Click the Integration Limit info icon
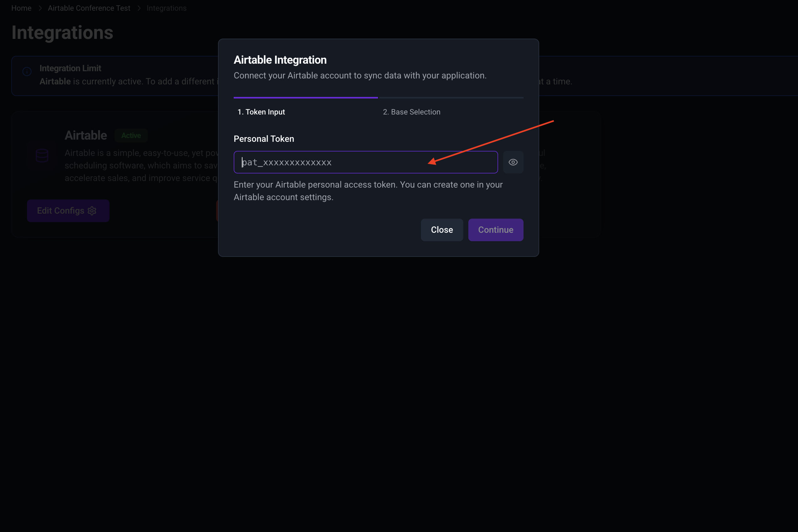The width and height of the screenshot is (798, 532). pyautogui.click(x=27, y=72)
